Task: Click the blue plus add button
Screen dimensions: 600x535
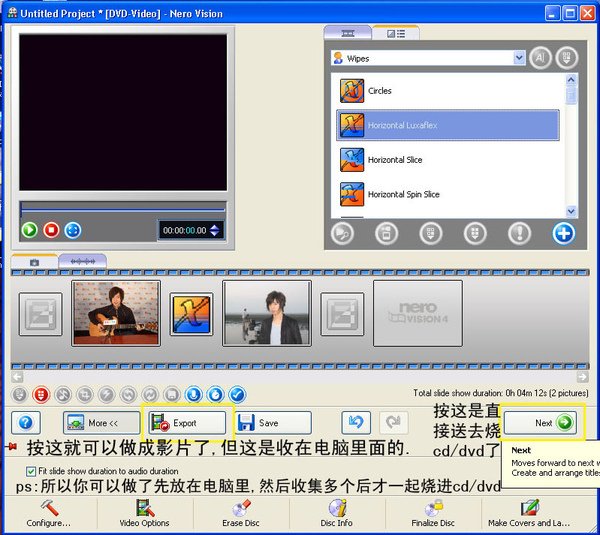Action: coord(564,233)
